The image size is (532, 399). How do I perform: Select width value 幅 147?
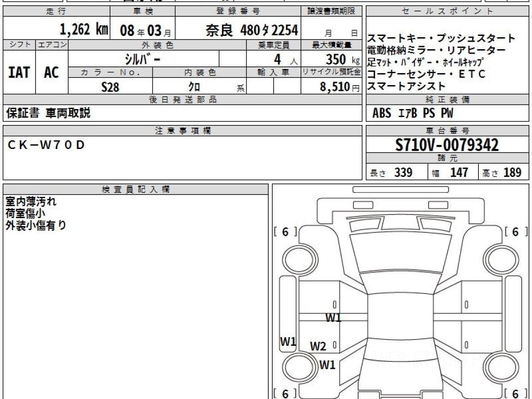(x=450, y=172)
